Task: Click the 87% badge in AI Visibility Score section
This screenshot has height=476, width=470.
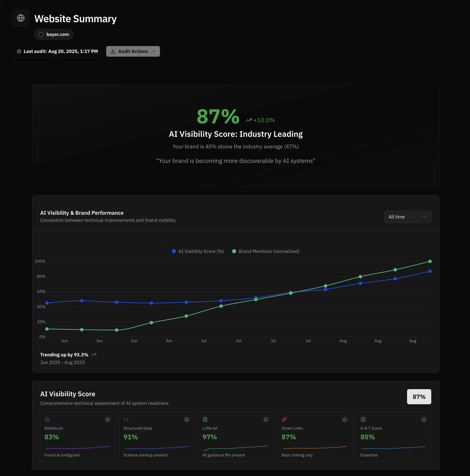Action: (x=419, y=397)
